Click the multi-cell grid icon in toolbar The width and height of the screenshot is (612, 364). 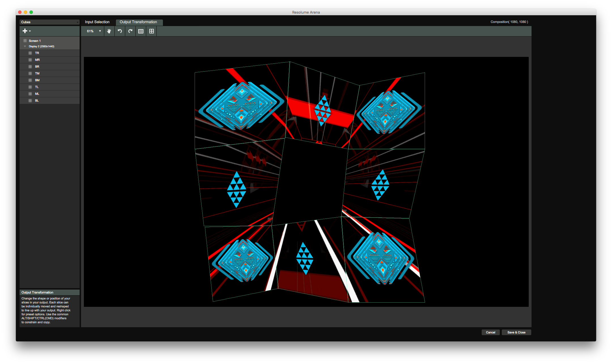[x=141, y=31]
